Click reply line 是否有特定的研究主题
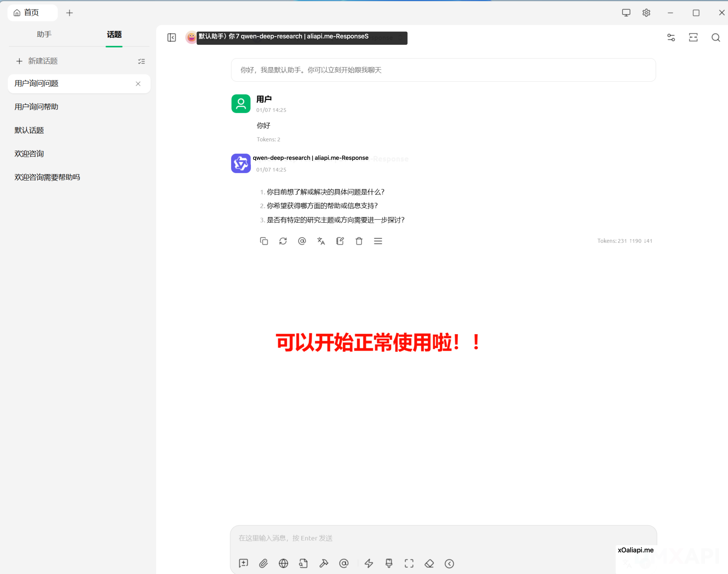The height and width of the screenshot is (574, 728). point(335,220)
